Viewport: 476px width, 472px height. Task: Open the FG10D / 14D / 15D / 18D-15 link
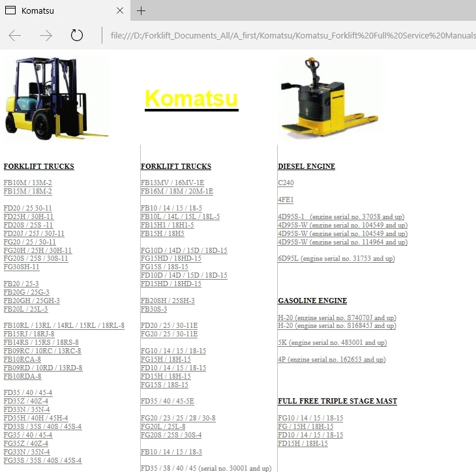coord(184,250)
